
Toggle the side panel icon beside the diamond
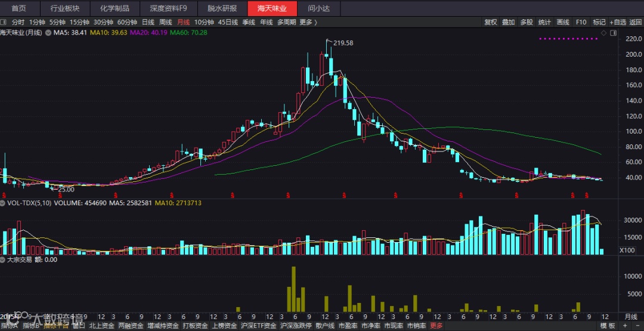tap(614, 33)
